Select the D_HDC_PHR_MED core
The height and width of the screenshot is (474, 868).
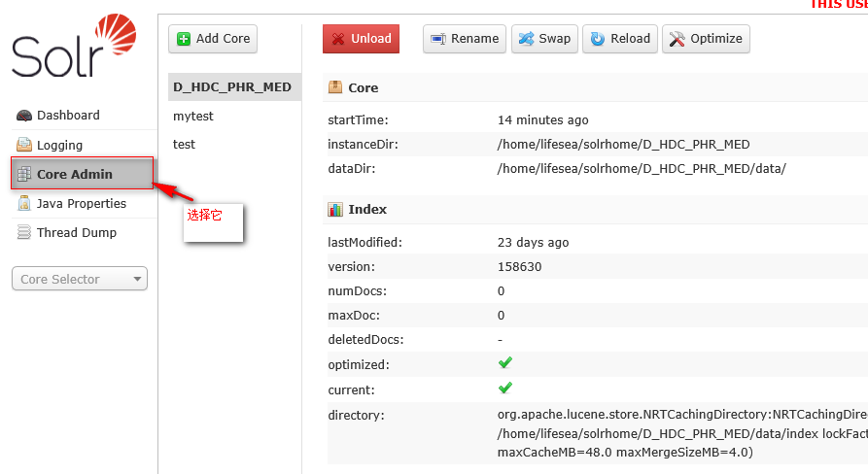coord(234,86)
